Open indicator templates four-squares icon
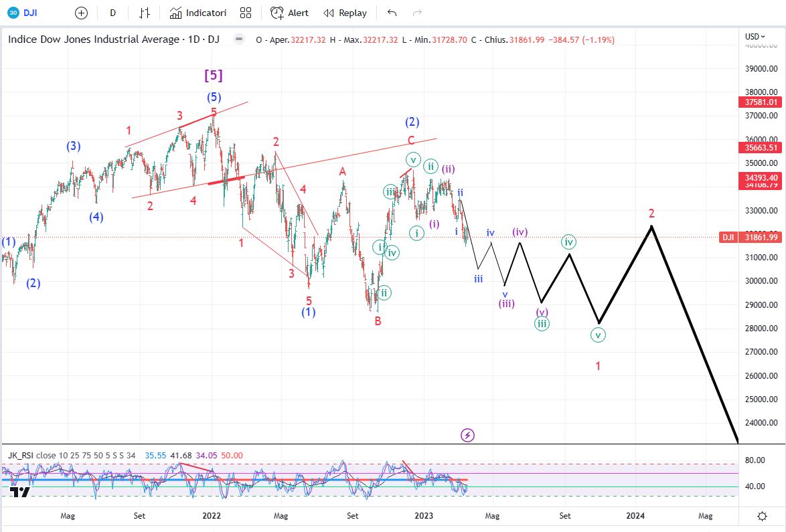This screenshot has width=786, height=532. click(246, 13)
